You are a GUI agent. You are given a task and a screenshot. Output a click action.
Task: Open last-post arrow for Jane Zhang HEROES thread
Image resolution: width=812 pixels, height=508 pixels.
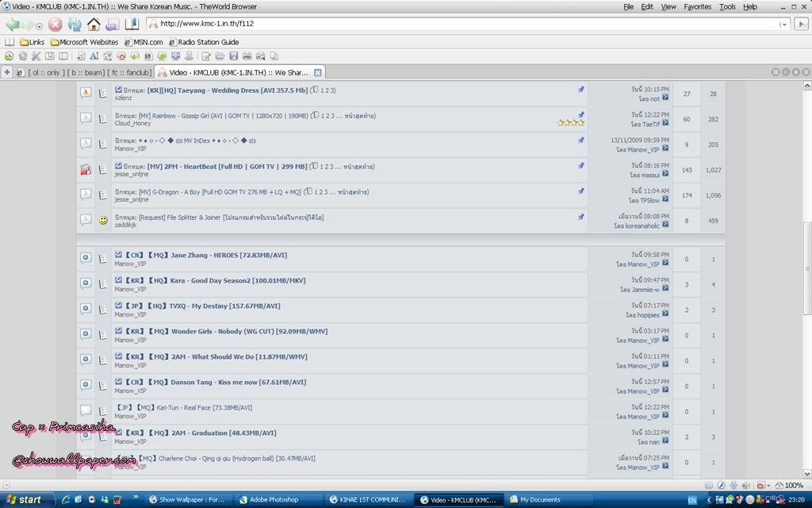(665, 264)
